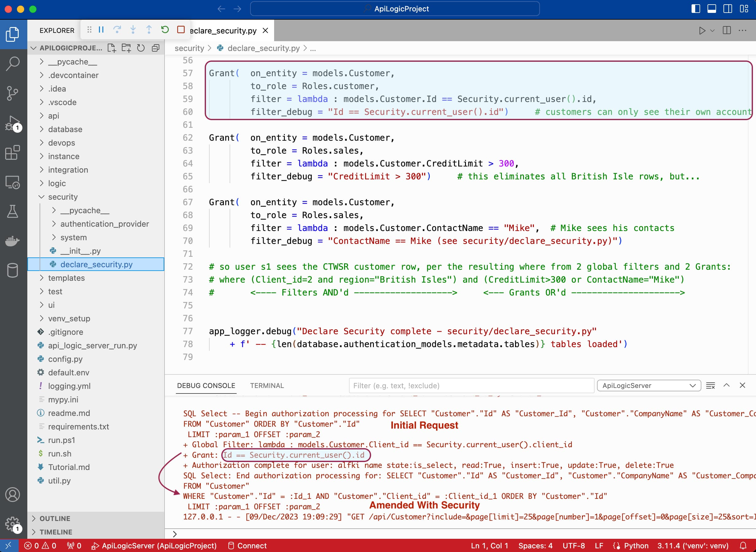Viewport: 756px width, 552px height.
Task: Open the Manage gear menu
Action: point(13,524)
